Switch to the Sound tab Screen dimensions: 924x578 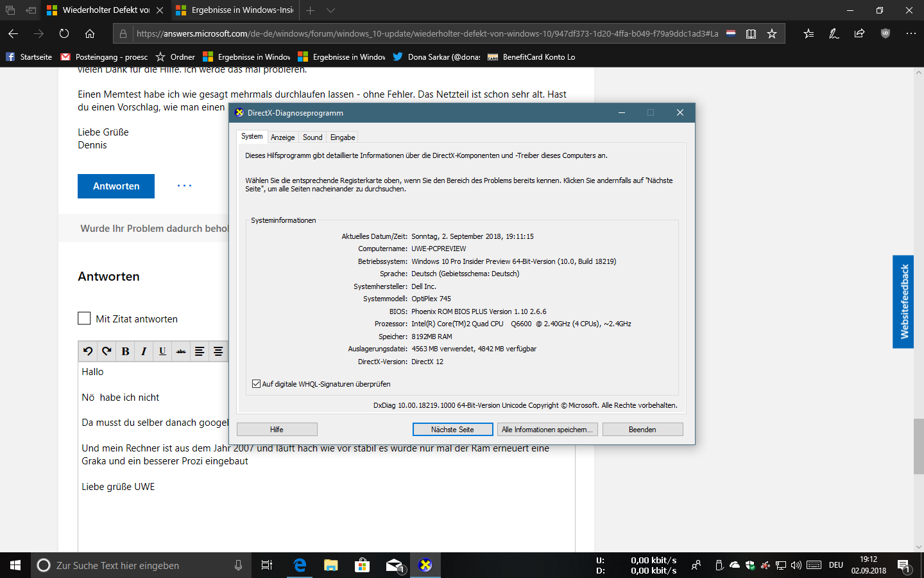(x=312, y=137)
